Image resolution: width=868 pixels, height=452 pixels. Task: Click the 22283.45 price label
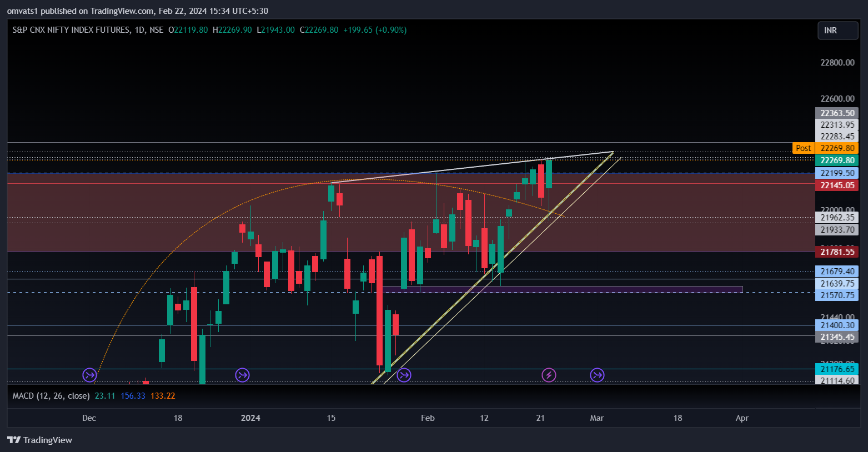coord(837,137)
